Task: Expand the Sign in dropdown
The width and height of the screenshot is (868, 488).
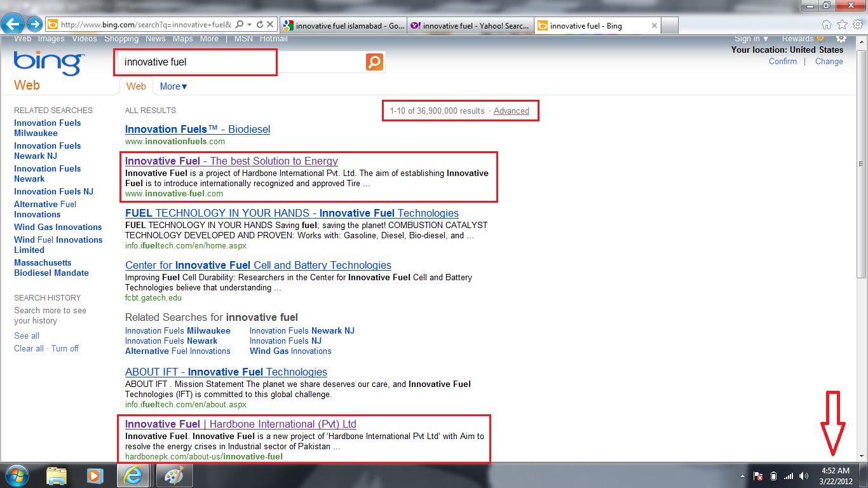Action: pos(751,39)
